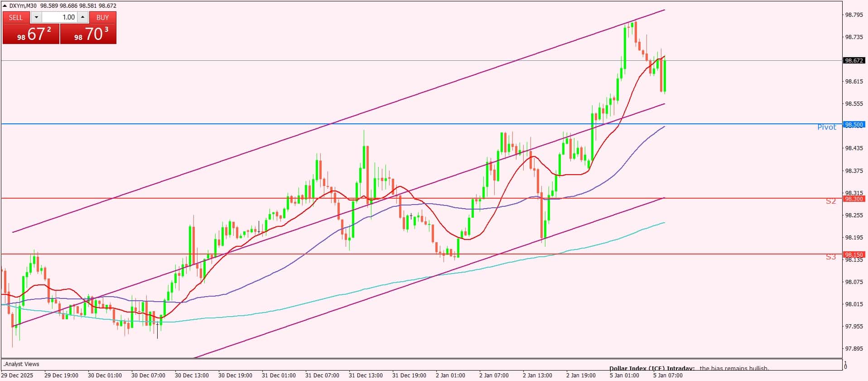Click the red BUY button
The width and height of the screenshot is (868, 381).
coord(103,17)
